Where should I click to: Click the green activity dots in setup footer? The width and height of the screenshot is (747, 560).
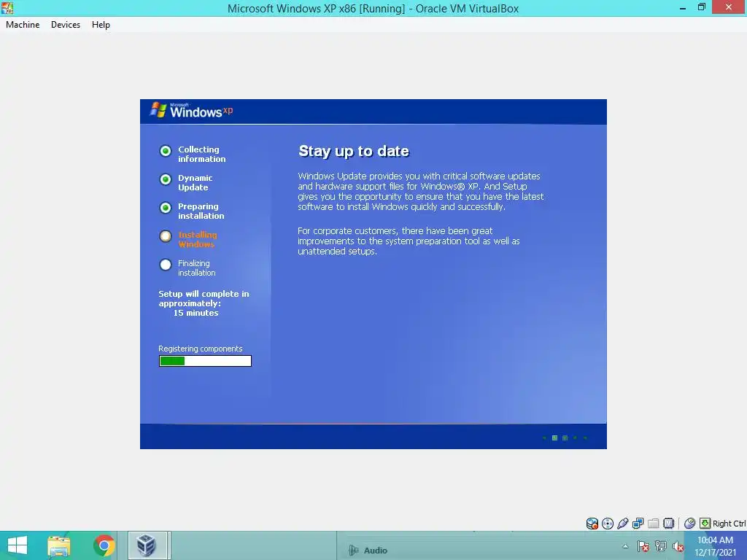tap(565, 437)
